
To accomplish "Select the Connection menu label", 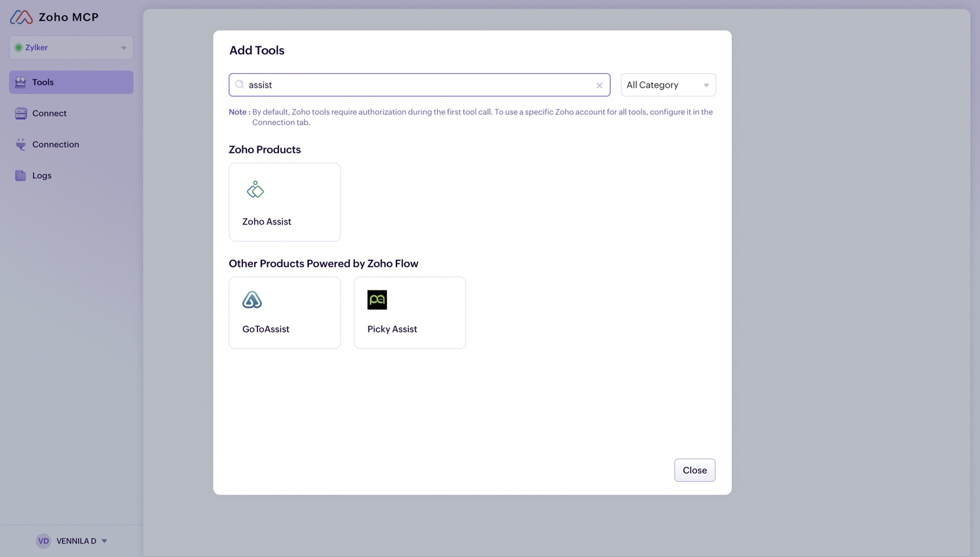I will click(x=56, y=144).
